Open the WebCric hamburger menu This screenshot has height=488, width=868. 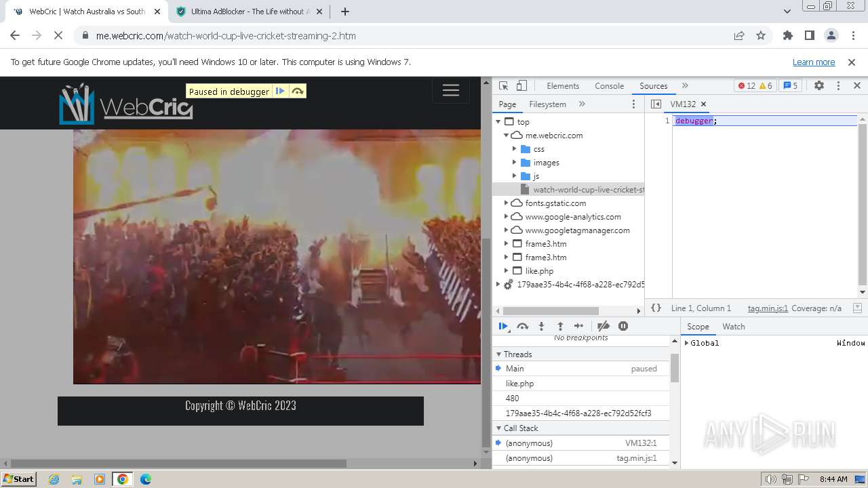coord(451,91)
